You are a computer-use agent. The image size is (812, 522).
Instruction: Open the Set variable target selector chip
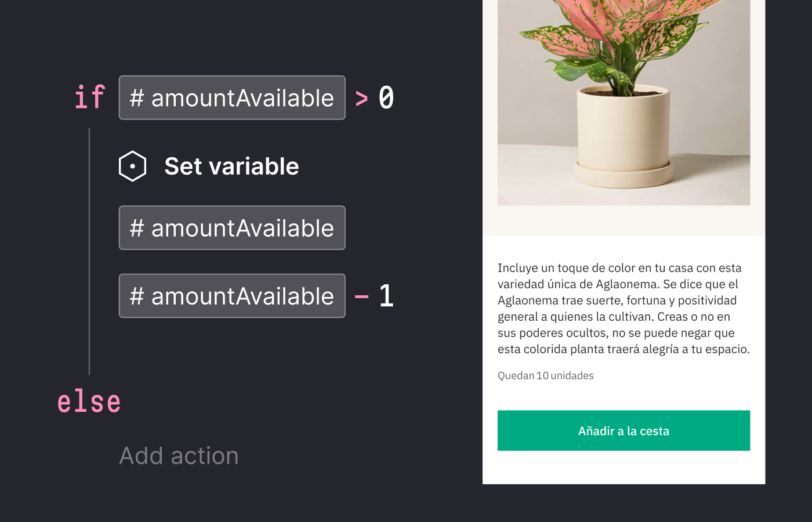coord(232,227)
